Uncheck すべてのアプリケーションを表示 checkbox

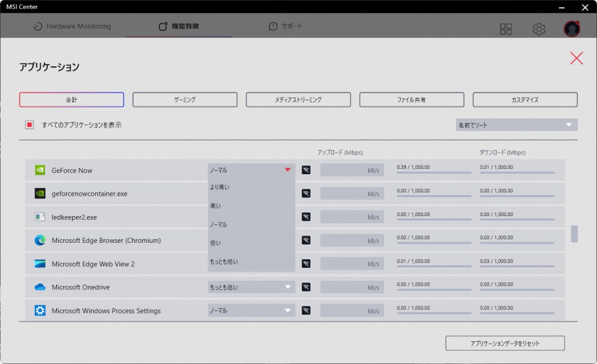(29, 125)
